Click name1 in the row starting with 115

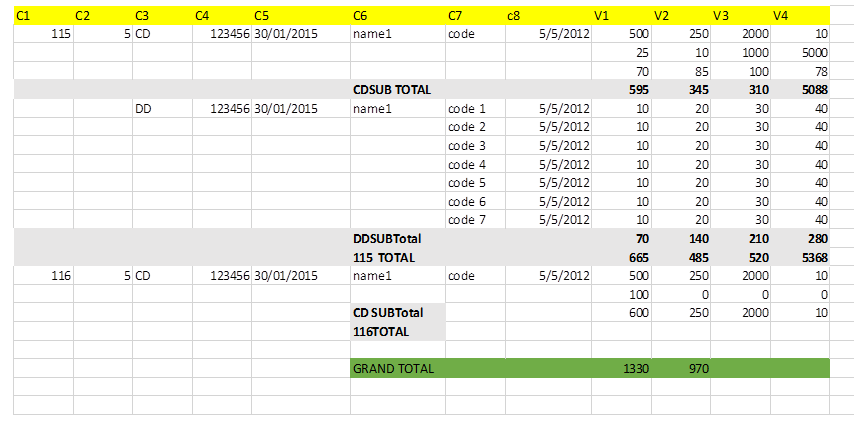click(x=398, y=34)
